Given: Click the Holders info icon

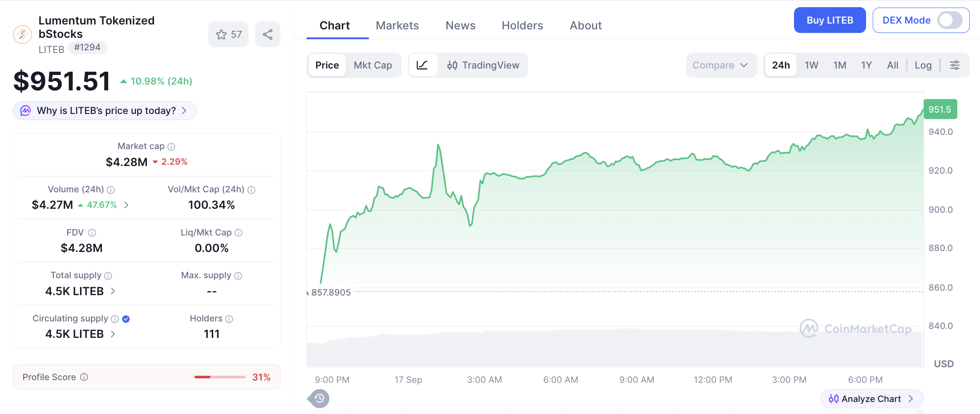Looking at the screenshot, I should click(229, 319).
